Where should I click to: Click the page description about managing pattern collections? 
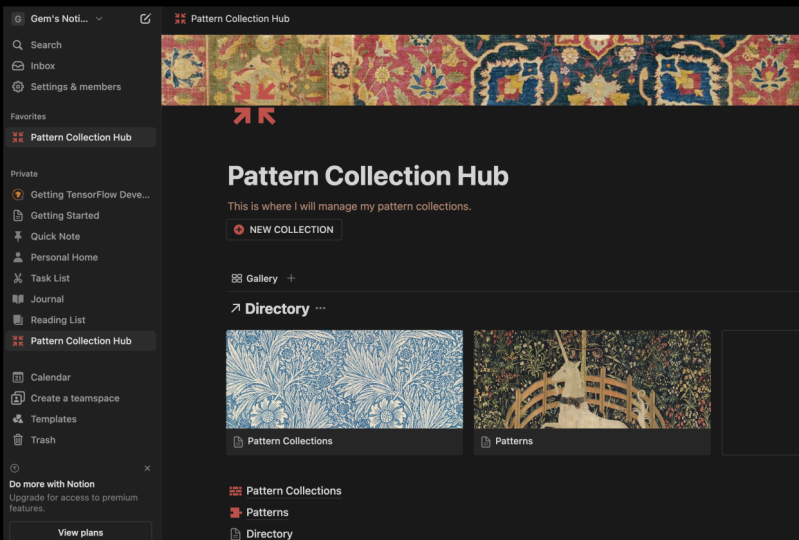coord(350,206)
